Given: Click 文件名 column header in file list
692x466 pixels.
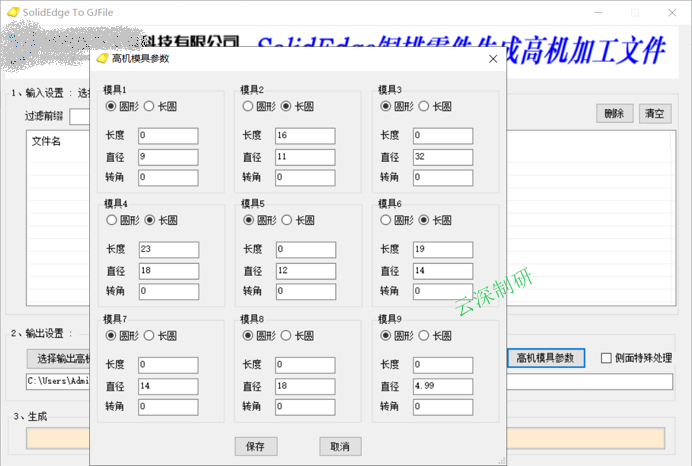Looking at the screenshot, I should (x=46, y=142).
